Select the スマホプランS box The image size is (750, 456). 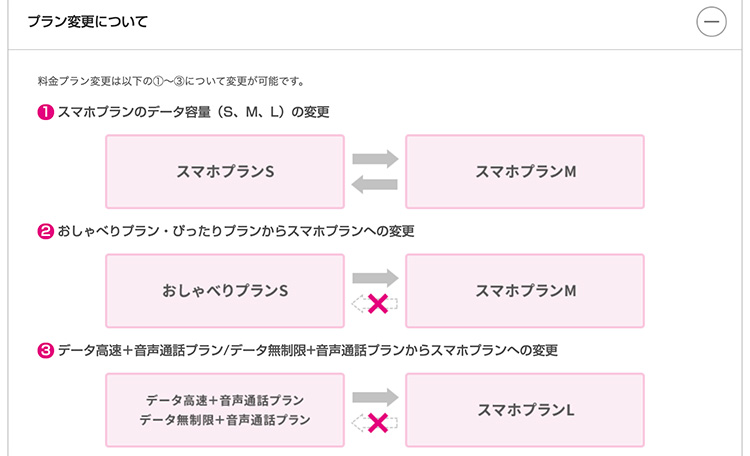225,171
